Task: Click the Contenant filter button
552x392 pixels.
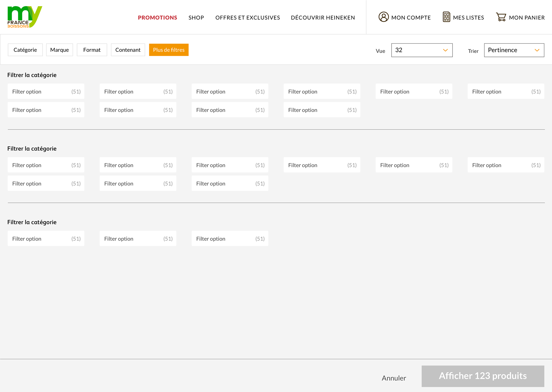Action: pyautogui.click(x=128, y=50)
